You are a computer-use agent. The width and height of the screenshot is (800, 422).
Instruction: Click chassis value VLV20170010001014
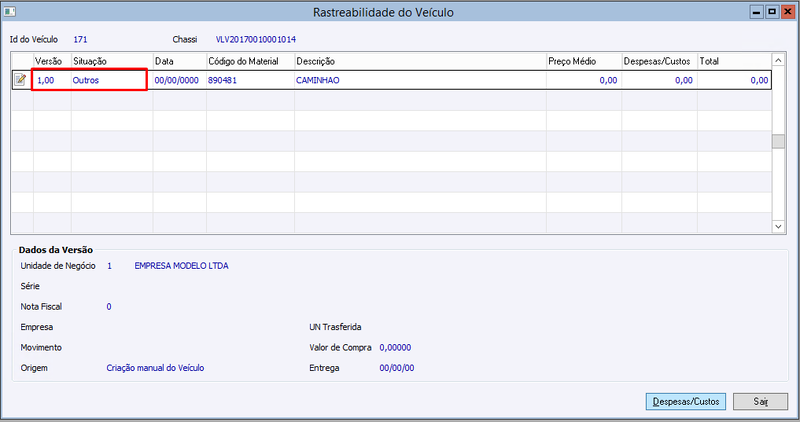point(256,39)
